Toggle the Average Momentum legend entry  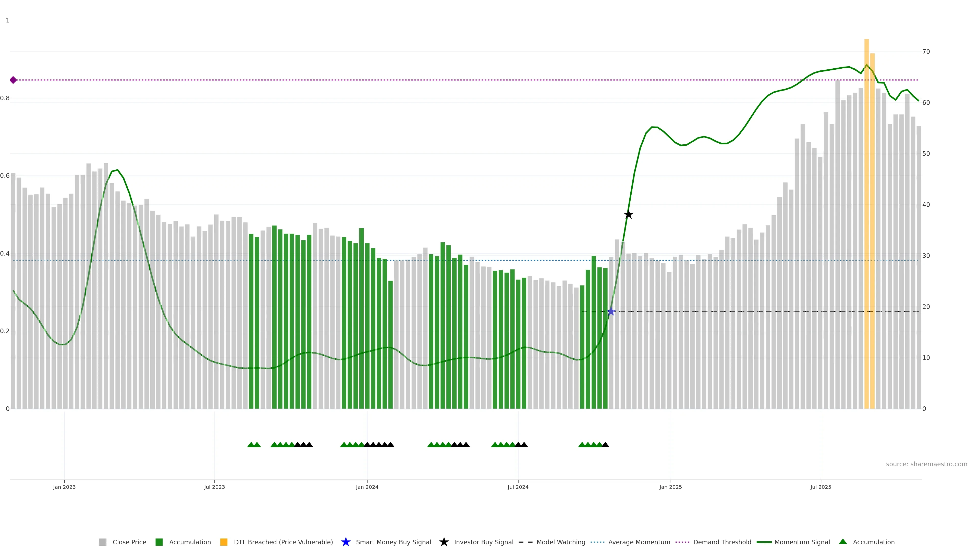pyautogui.click(x=639, y=542)
